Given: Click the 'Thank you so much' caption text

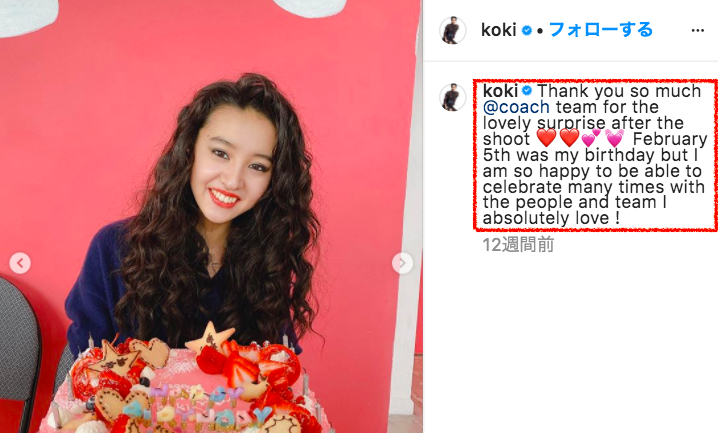Looking at the screenshot, I should click(619, 91).
